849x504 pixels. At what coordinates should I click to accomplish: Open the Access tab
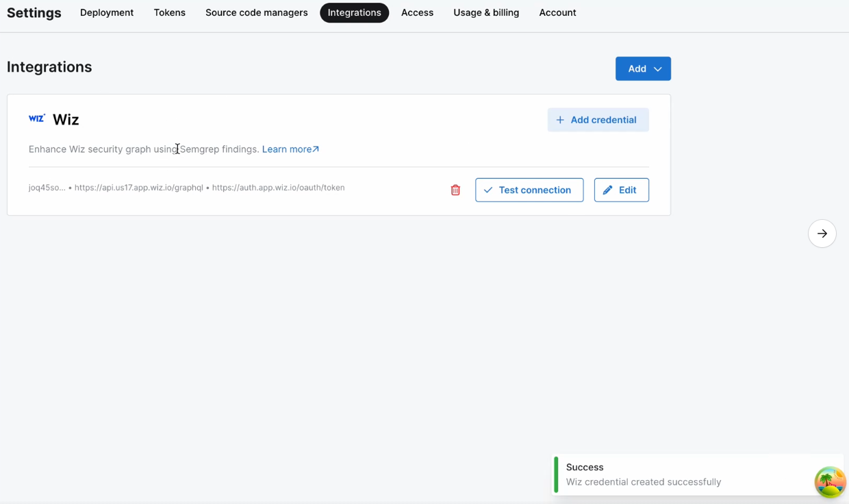[x=417, y=12]
